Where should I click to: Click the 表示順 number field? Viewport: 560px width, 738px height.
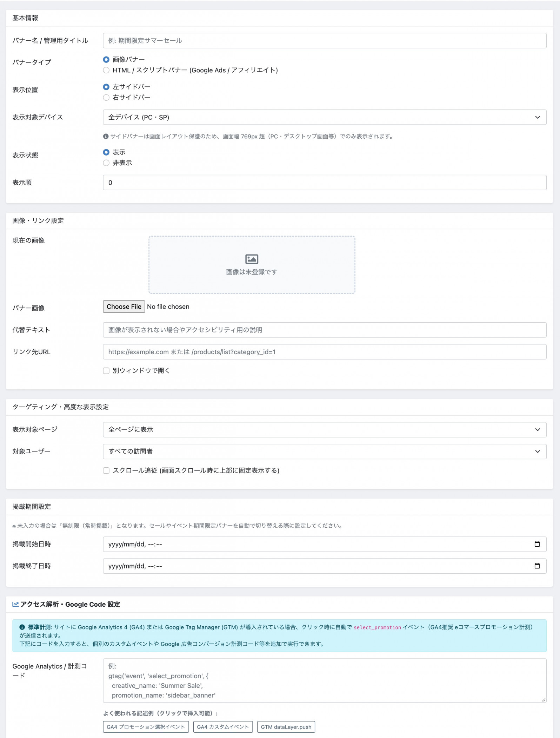click(325, 183)
